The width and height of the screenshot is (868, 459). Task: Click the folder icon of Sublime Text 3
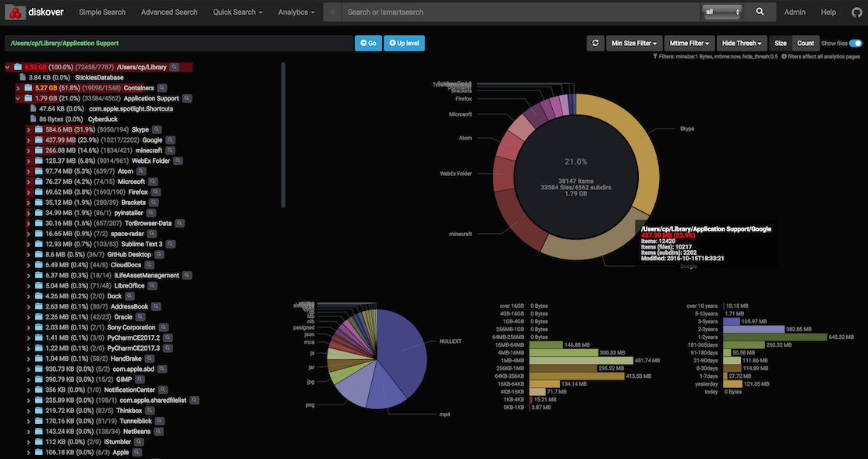(39, 244)
